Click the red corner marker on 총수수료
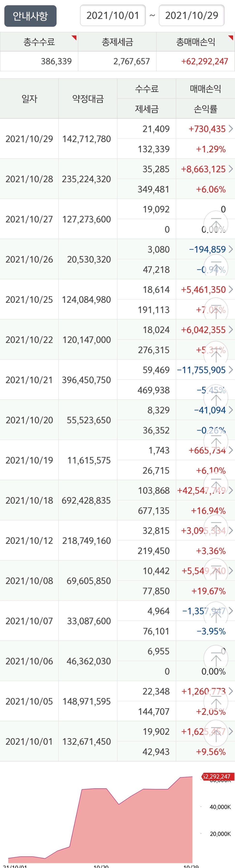235x868 pixels. pos(74,38)
